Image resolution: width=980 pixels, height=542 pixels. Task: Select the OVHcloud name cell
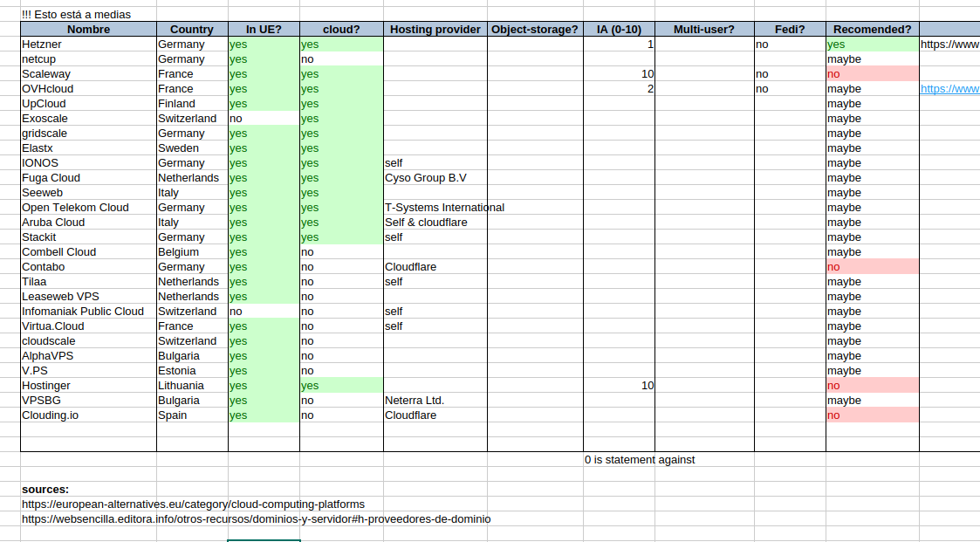point(88,89)
